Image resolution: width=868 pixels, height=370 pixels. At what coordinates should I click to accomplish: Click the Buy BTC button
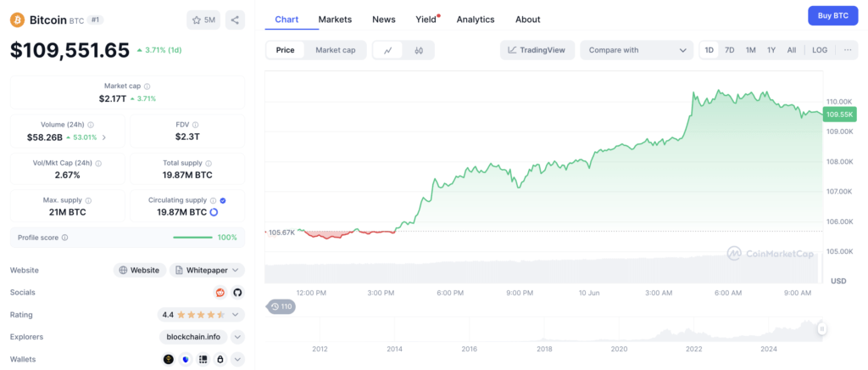(x=833, y=15)
